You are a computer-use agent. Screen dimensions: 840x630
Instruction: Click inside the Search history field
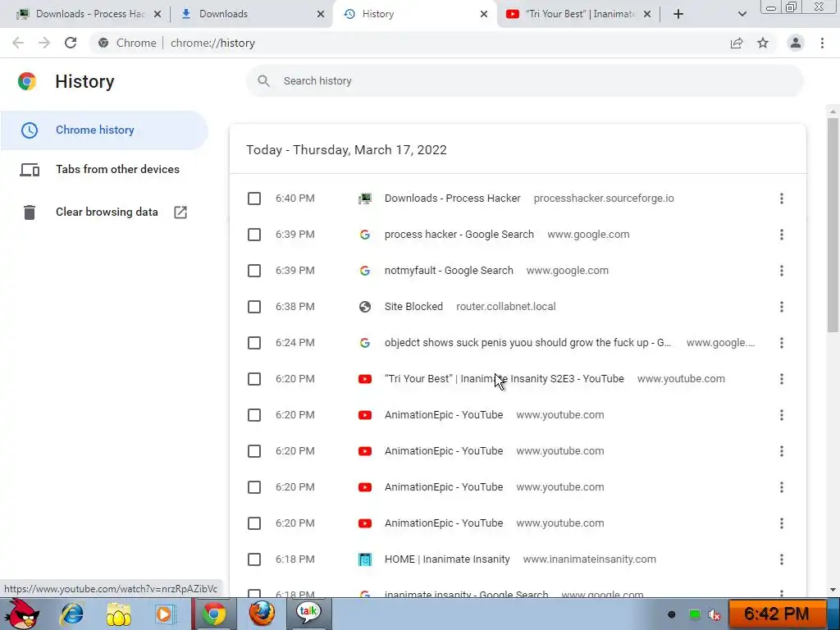point(525,81)
